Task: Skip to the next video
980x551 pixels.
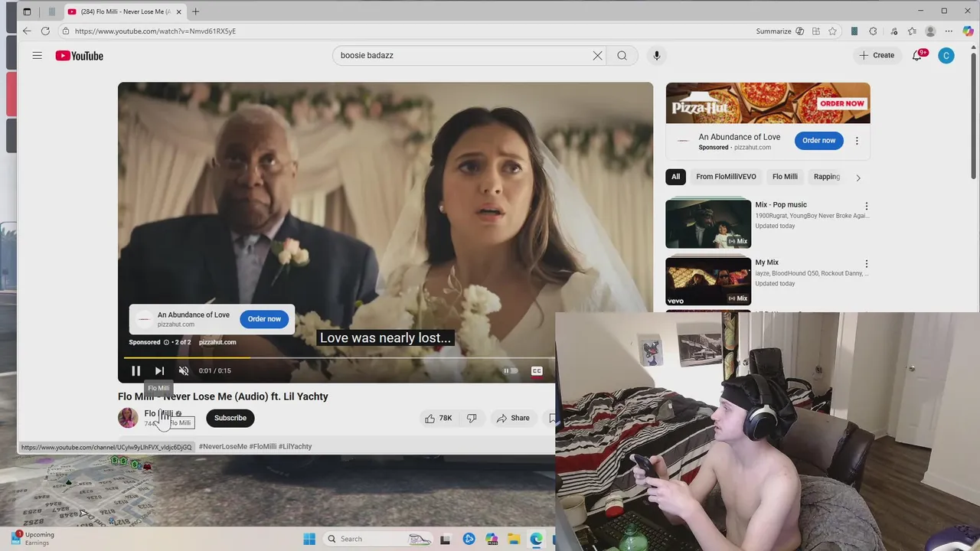Action: [159, 370]
